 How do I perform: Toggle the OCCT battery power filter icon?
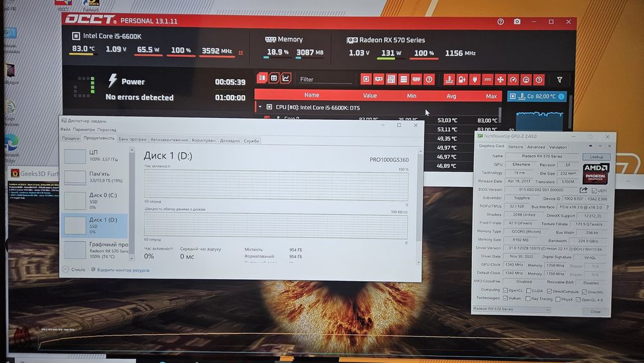tap(462, 79)
